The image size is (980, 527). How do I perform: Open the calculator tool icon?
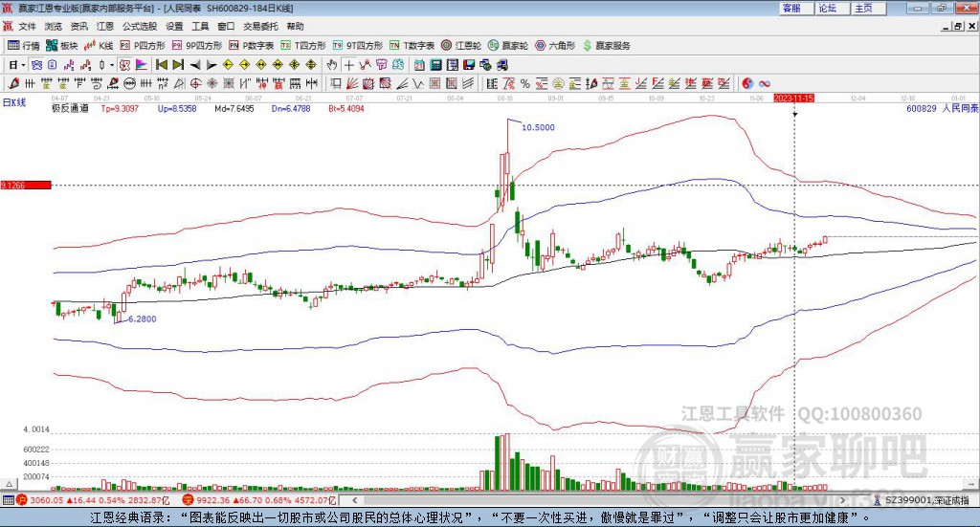(x=435, y=65)
